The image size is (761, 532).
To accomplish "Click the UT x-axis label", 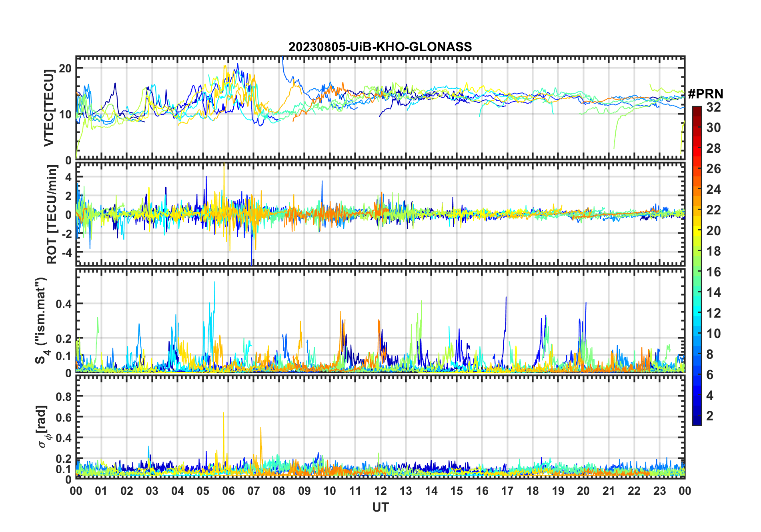I will [380, 507].
